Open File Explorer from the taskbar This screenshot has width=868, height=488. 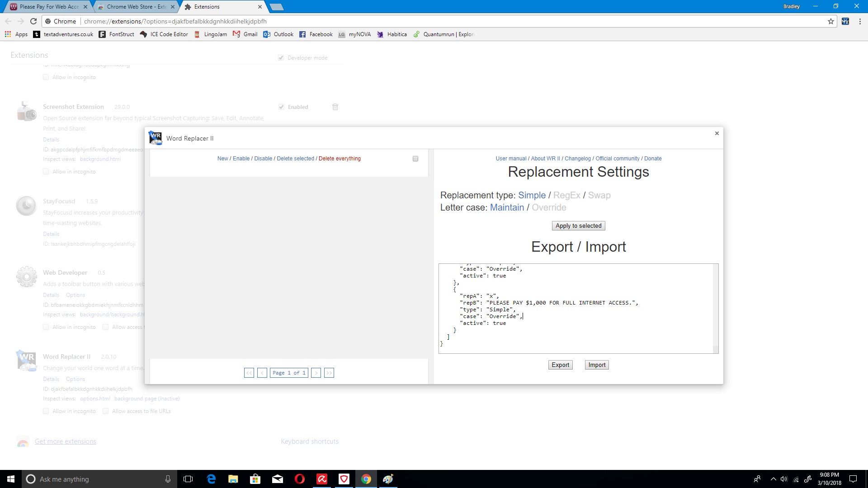pyautogui.click(x=233, y=479)
